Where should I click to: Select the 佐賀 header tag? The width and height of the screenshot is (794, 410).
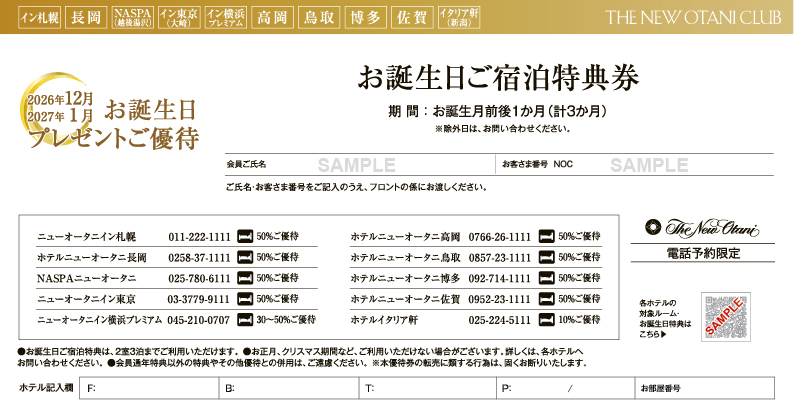point(412,18)
